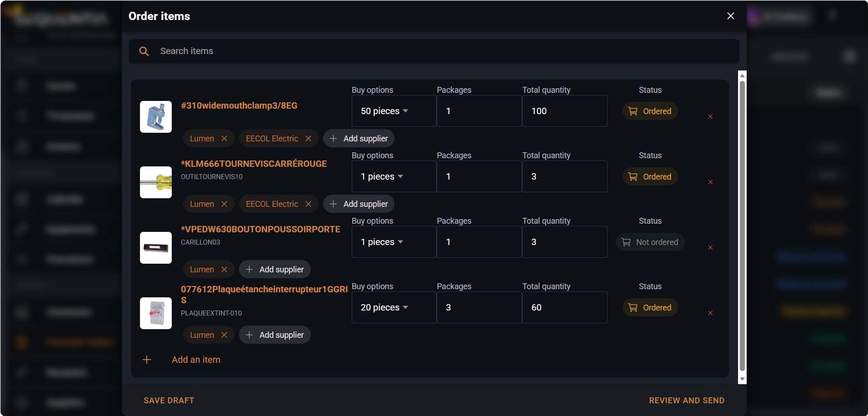Viewport: 868px width, 416px height.
Task: Edit Packages field for VPEDW630 item
Action: coord(479,242)
